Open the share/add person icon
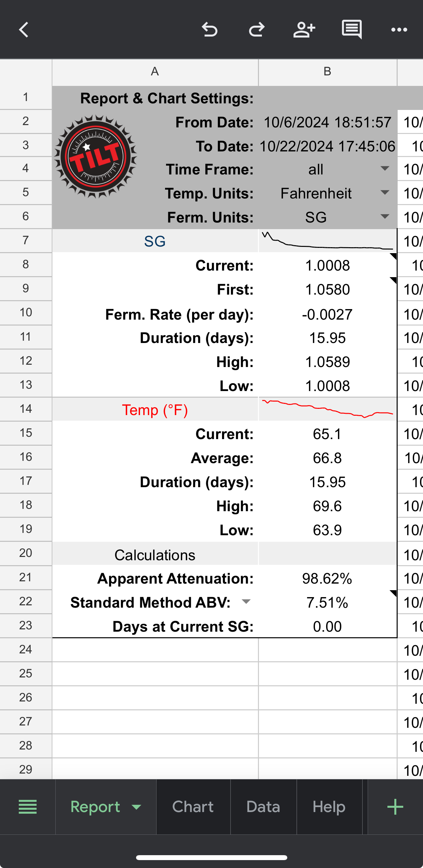Screen dimensions: 423x868 coord(304,30)
